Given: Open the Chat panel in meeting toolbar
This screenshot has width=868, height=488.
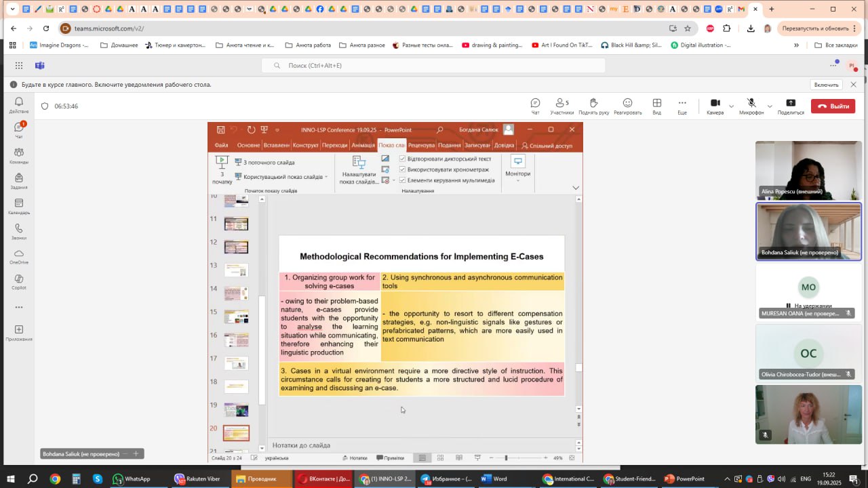Looking at the screenshot, I should (535, 106).
